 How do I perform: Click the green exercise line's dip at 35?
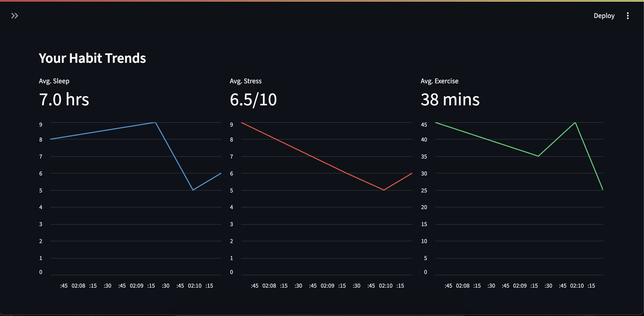point(538,156)
